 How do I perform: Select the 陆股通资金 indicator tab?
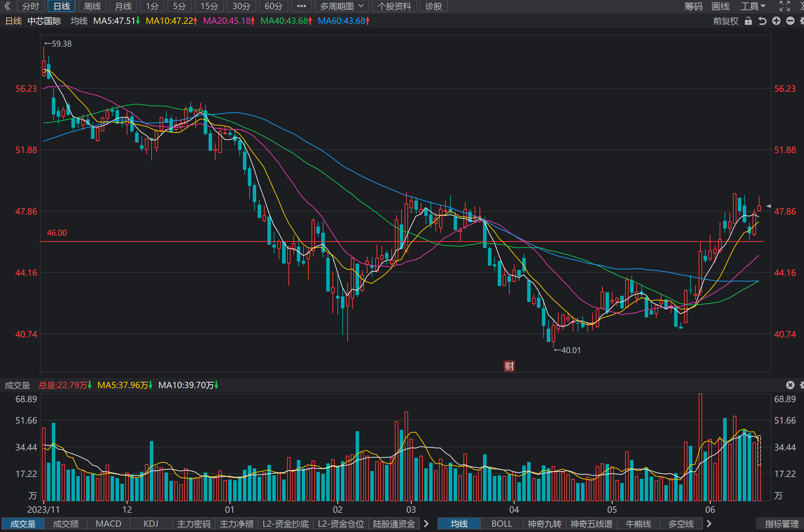point(394,524)
